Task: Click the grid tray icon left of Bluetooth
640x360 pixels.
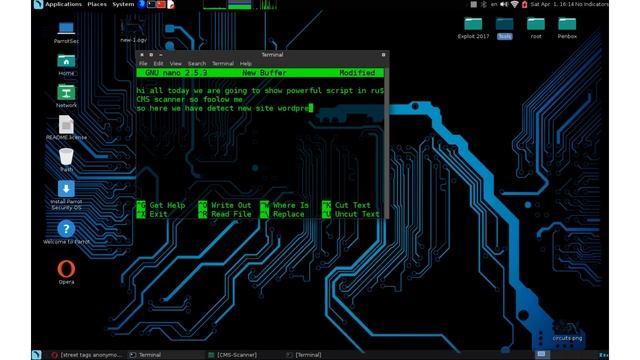Action: 473,4
